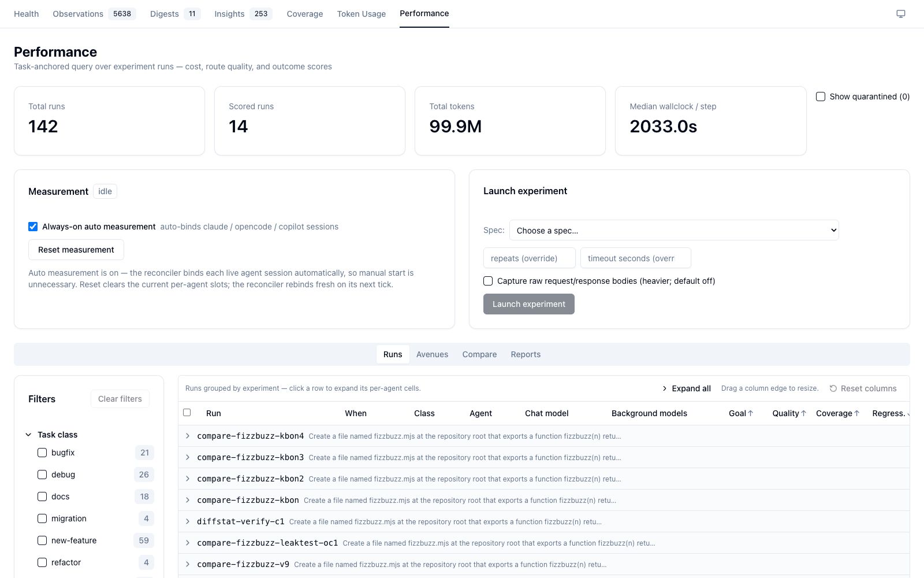Open the Digests tab
Viewport: 924px width, 578px height.
[175, 14]
